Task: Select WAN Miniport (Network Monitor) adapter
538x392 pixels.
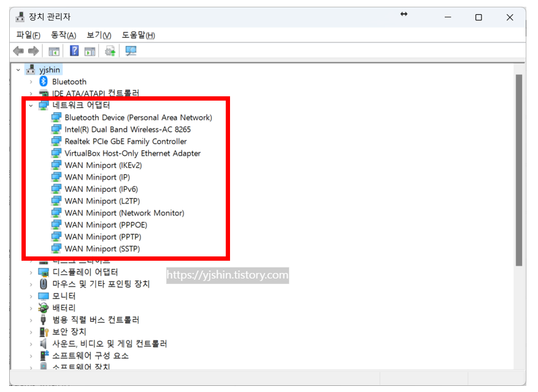Action: pos(124,213)
